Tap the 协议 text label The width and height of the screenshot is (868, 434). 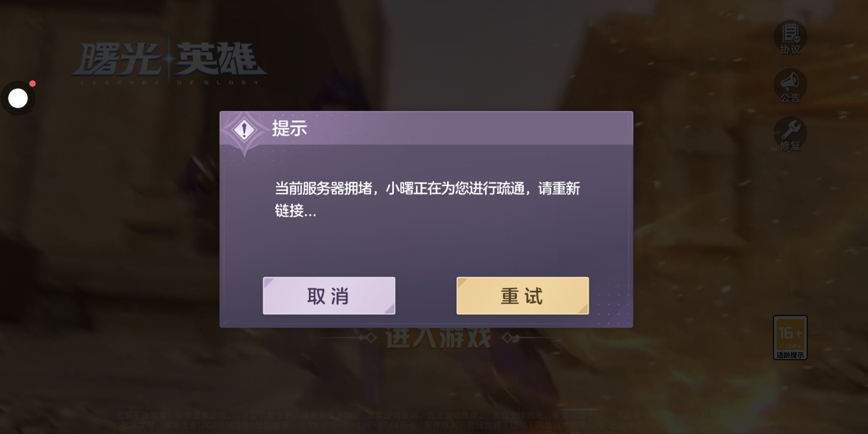(x=790, y=49)
